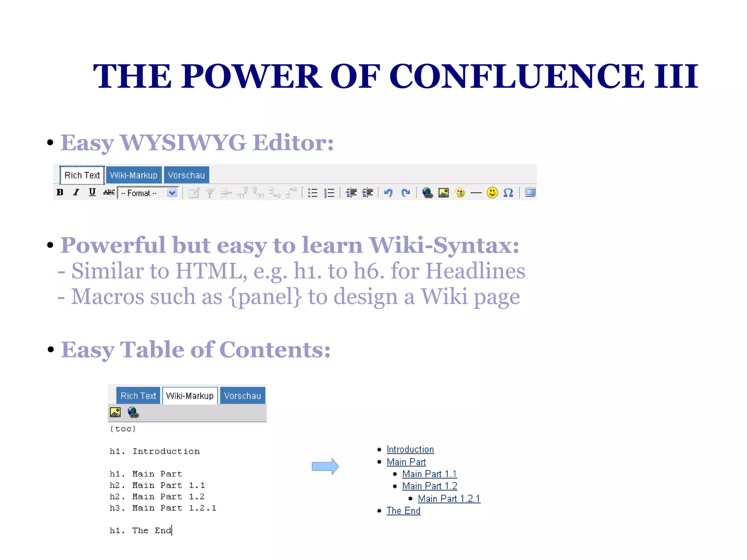Click the indent icon

pos(368,193)
